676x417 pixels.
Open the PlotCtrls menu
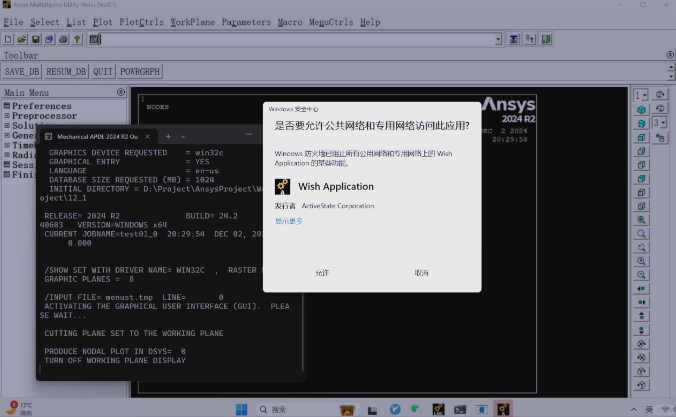tap(141, 22)
